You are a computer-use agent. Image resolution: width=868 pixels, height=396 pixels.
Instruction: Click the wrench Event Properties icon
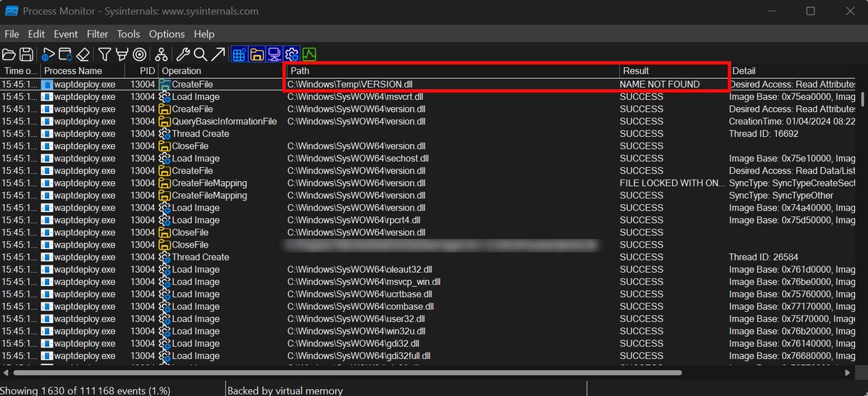183,54
